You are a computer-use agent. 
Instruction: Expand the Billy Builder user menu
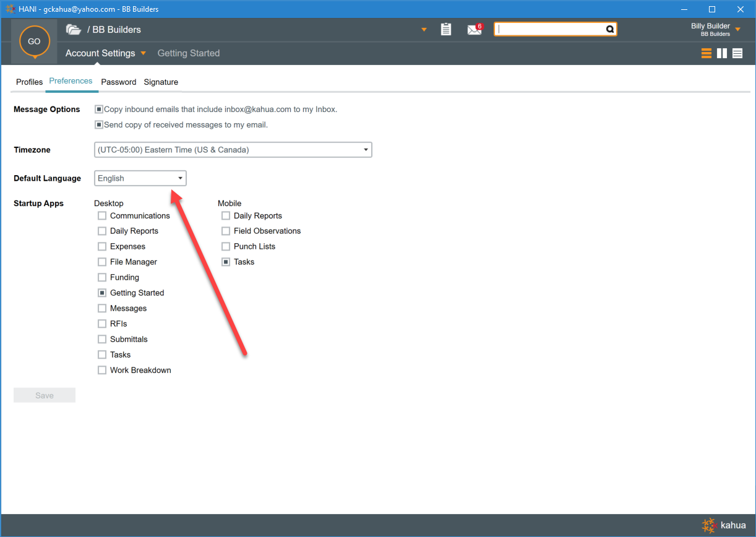click(x=737, y=29)
